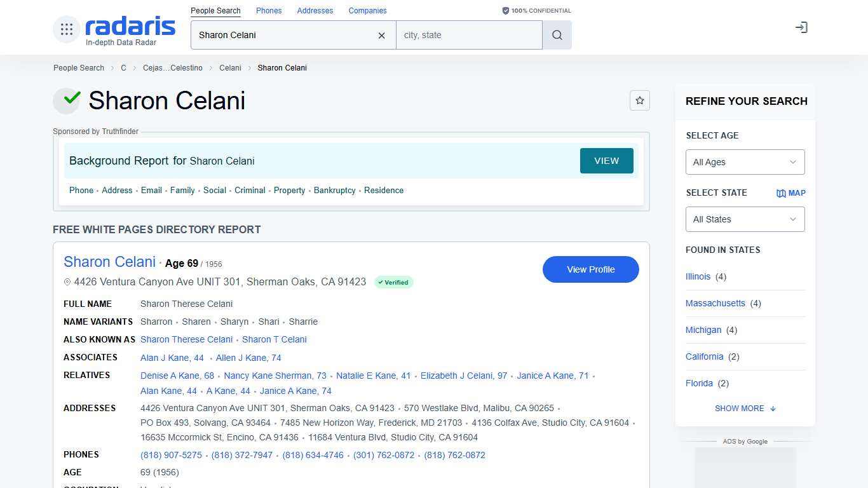Open sign-in via the login icon
The height and width of the screenshot is (488, 868).
[801, 27]
